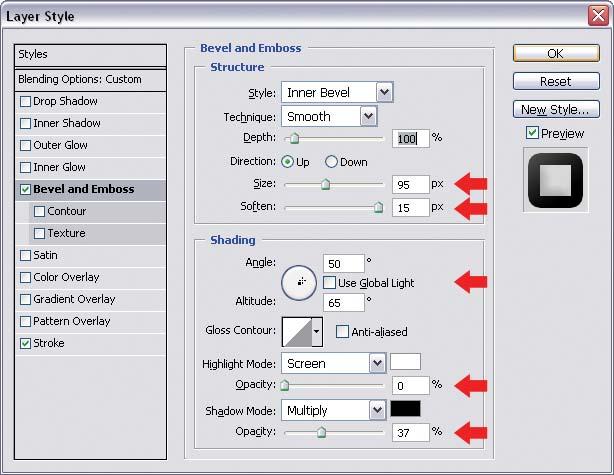Enable the Satin checkbox

(x=25, y=255)
